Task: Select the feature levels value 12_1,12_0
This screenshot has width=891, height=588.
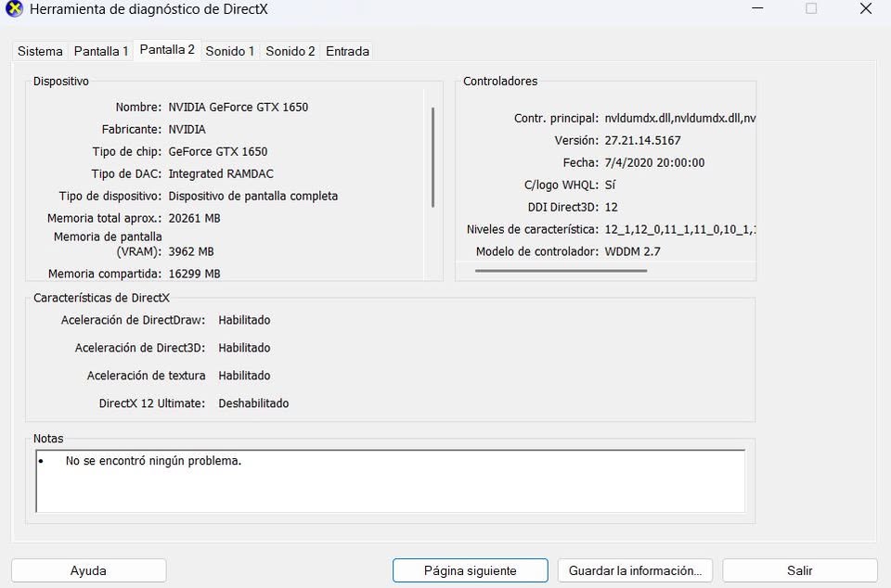Action: click(x=679, y=229)
